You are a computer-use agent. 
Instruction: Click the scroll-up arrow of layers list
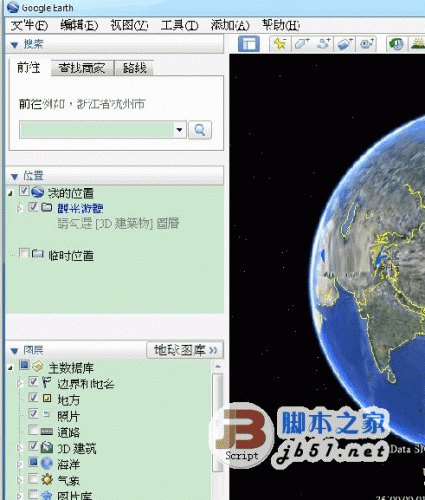218,366
